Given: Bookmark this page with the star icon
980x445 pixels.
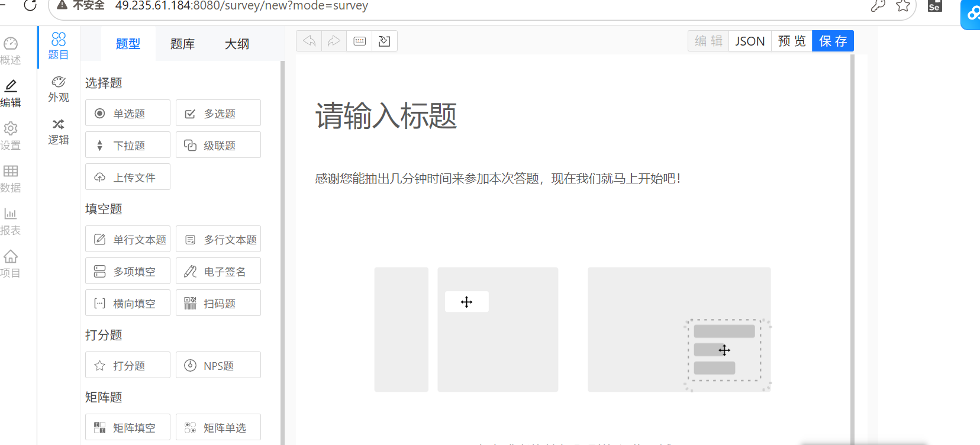Looking at the screenshot, I should tap(903, 6).
